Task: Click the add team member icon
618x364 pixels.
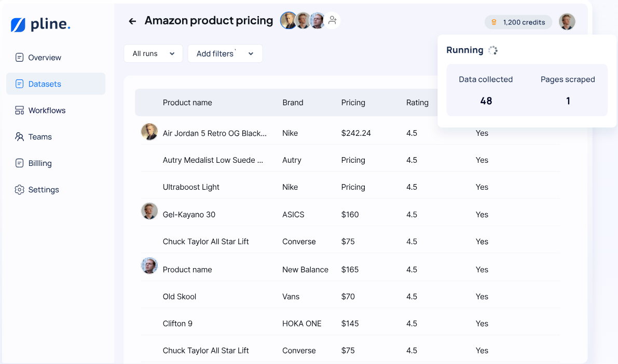Action: point(333,20)
